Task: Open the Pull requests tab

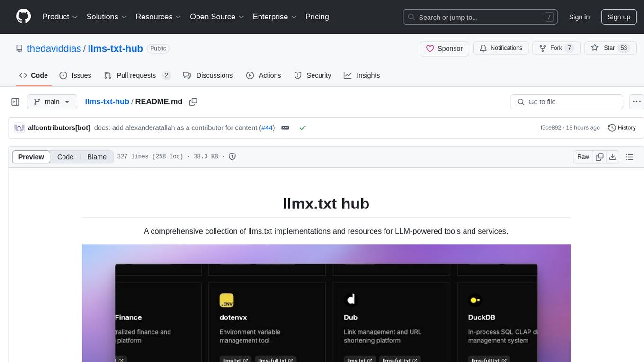Action: (137, 75)
